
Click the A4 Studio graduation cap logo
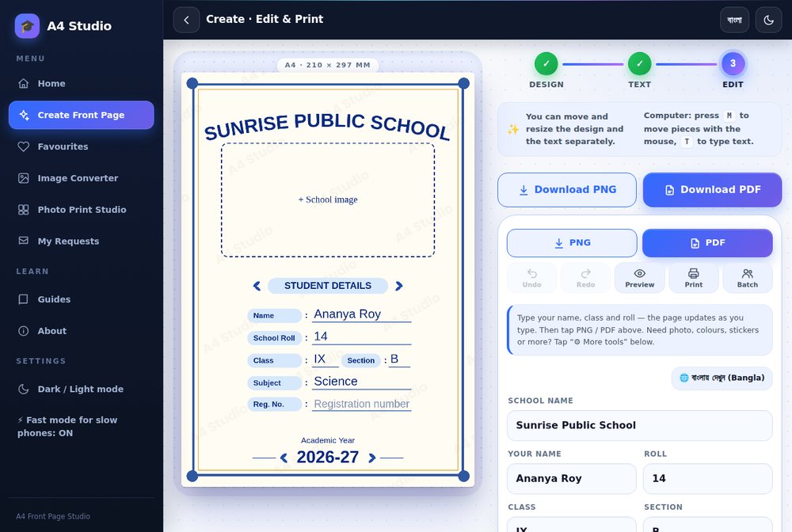[27, 26]
